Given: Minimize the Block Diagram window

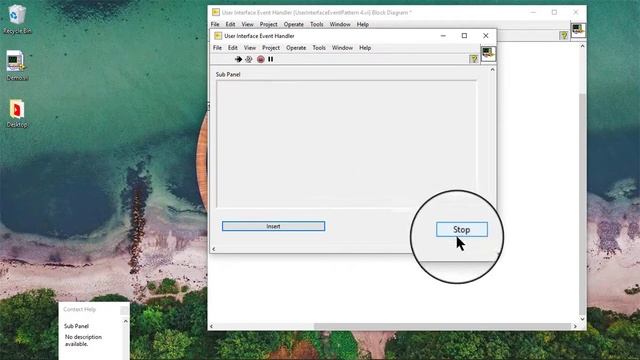Looking at the screenshot, I should click(x=533, y=12).
